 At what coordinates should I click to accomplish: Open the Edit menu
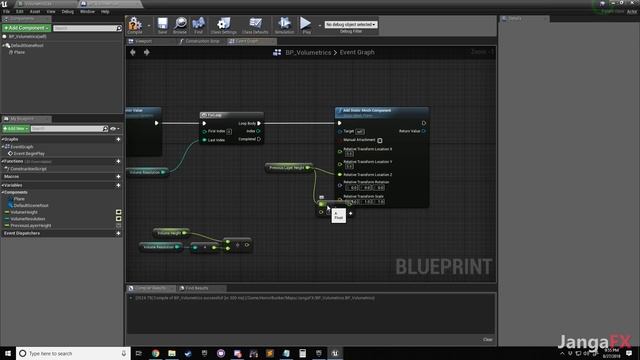(20, 11)
